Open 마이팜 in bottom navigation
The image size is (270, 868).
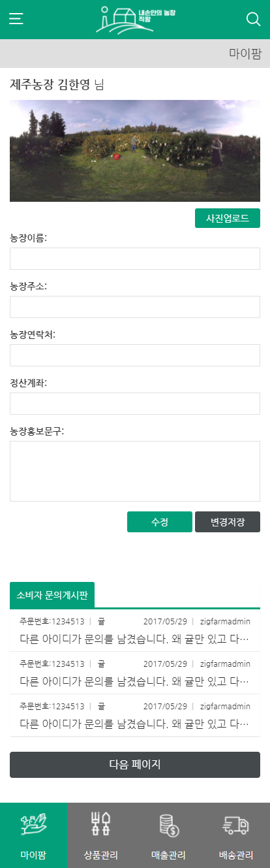pos(34,835)
